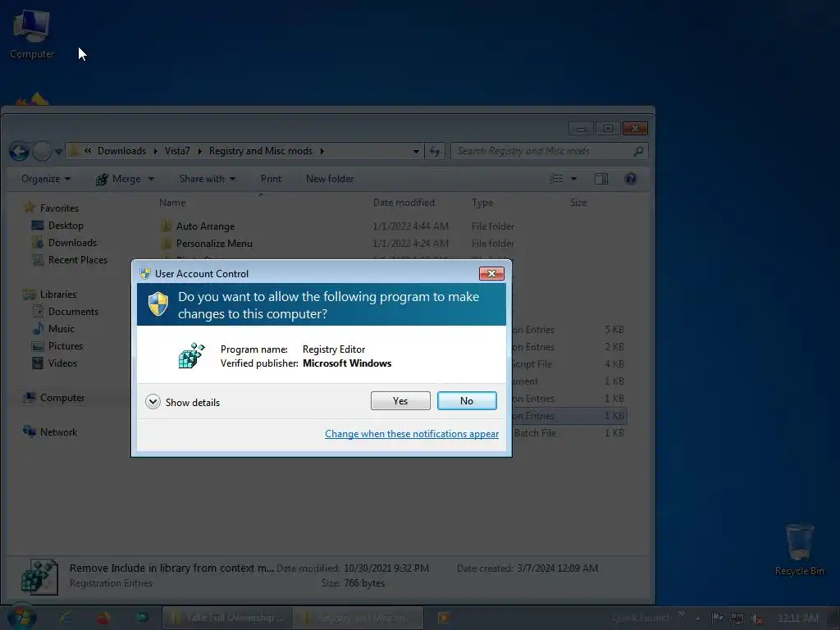The width and height of the screenshot is (840, 630).
Task: Close the User Account Control dialog
Action: [491, 274]
